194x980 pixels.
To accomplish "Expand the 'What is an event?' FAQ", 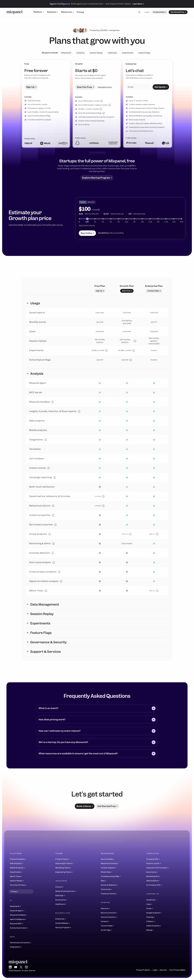I will (97, 708).
